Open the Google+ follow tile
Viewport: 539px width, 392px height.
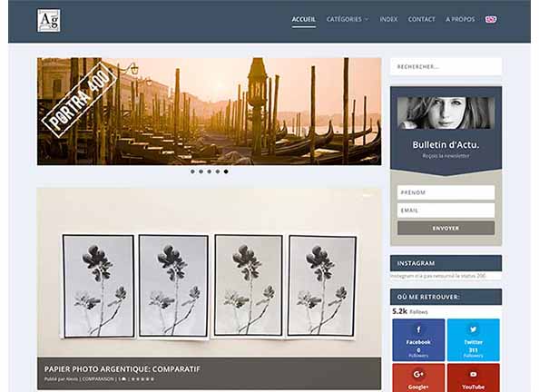coord(418,377)
